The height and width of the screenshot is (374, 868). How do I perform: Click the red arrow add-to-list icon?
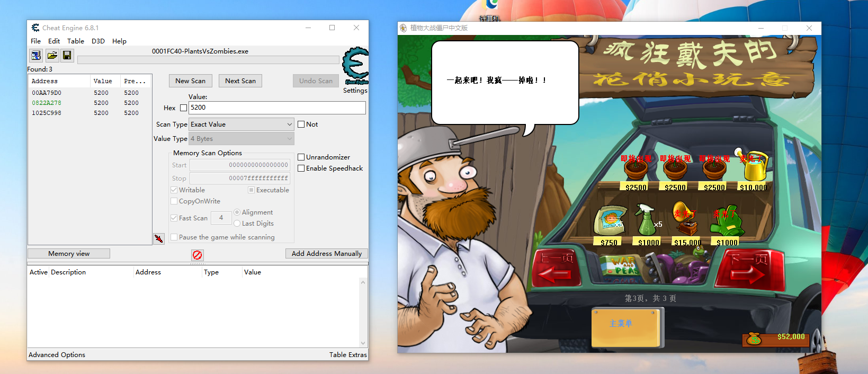point(159,238)
